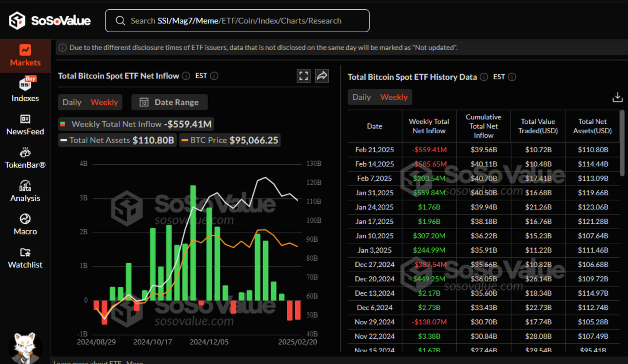Select Weekly view for the chart
Image resolution: width=628 pixels, height=364 pixels.
click(104, 102)
